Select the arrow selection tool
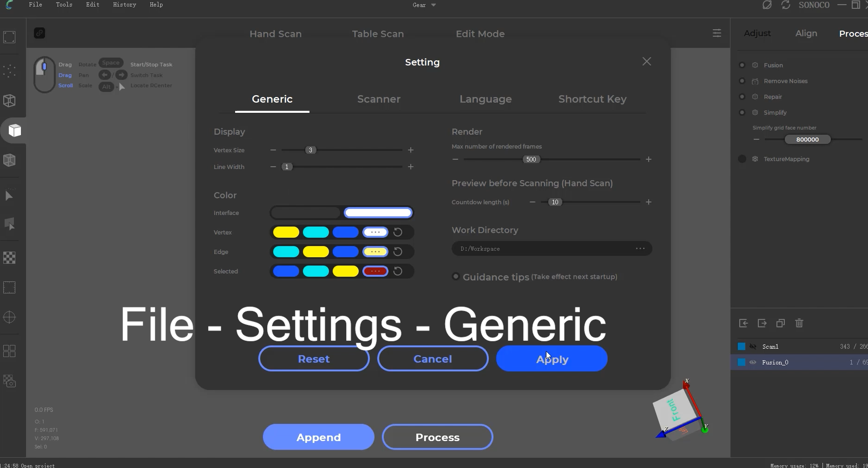 pyautogui.click(x=9, y=195)
